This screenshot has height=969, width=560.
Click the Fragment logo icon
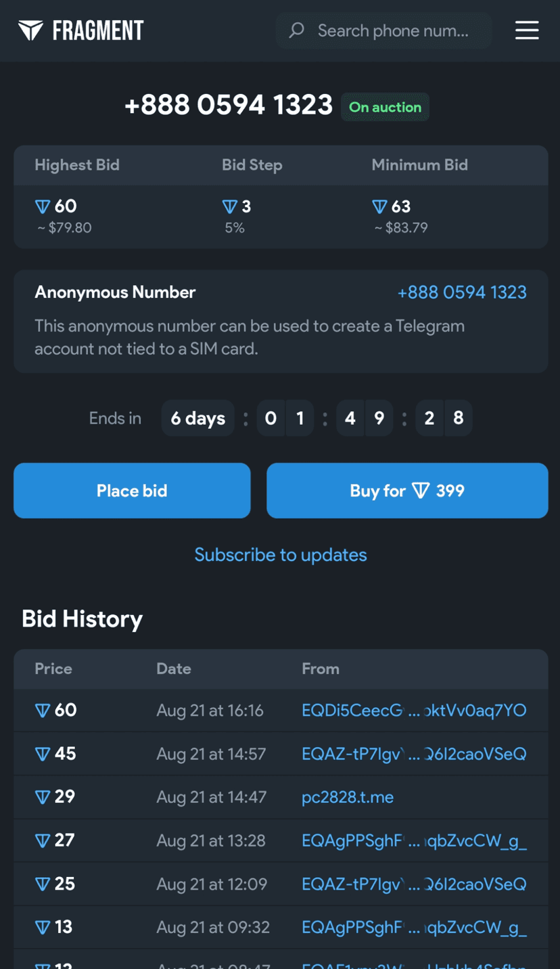(x=30, y=30)
